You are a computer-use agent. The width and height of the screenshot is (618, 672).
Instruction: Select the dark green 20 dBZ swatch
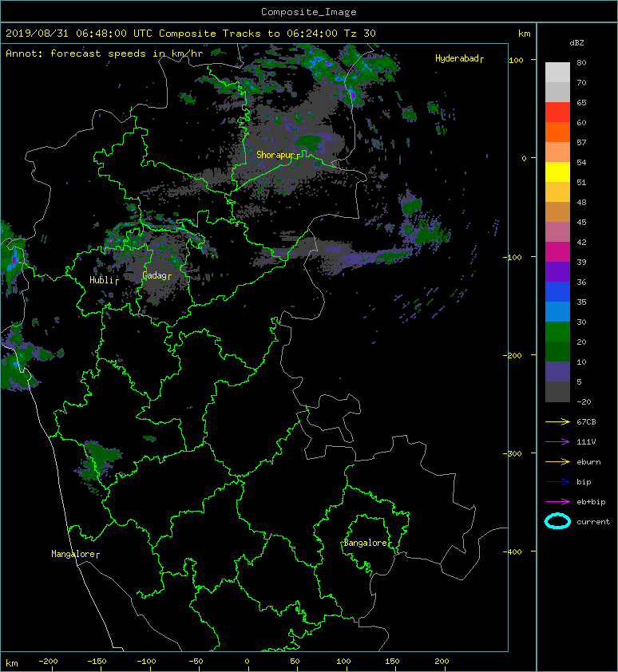(557, 351)
